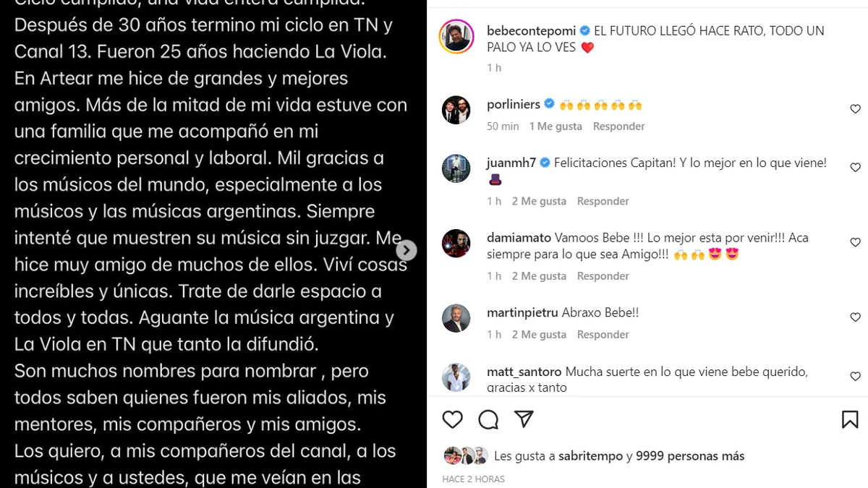Like juanmh7's comment heart

855,168
